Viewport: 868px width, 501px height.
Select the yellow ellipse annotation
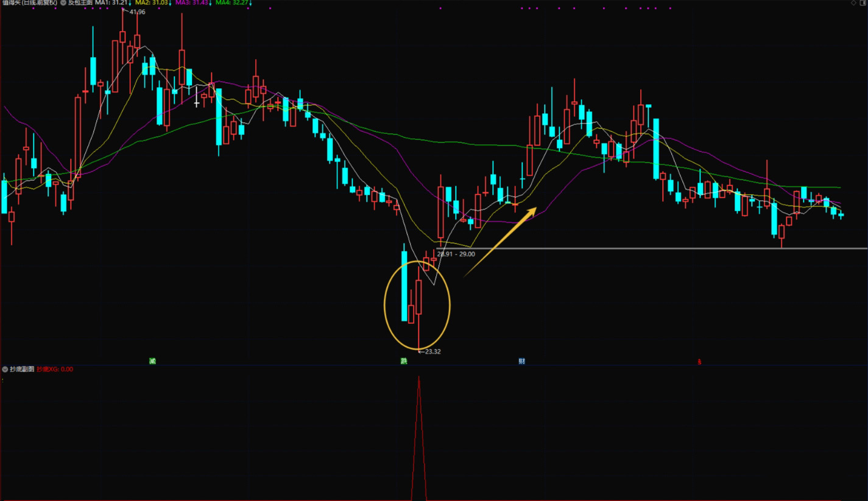point(450,304)
